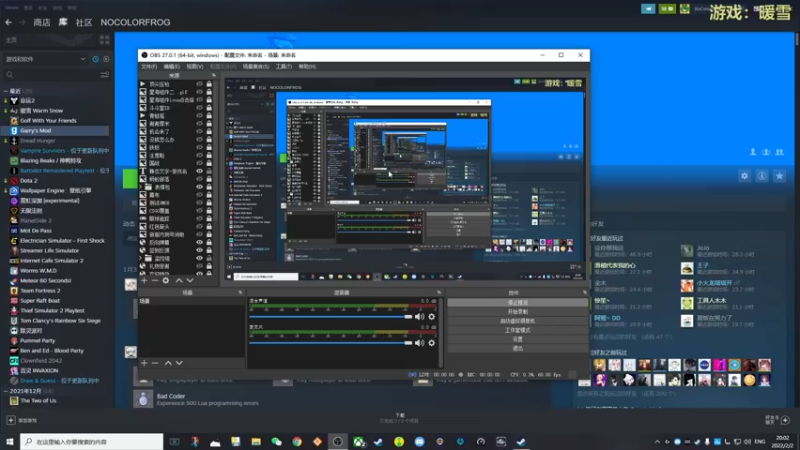Screen dimensions: 800x450
Task: Click OBS 开始录制 start recording button
Action: (517, 312)
